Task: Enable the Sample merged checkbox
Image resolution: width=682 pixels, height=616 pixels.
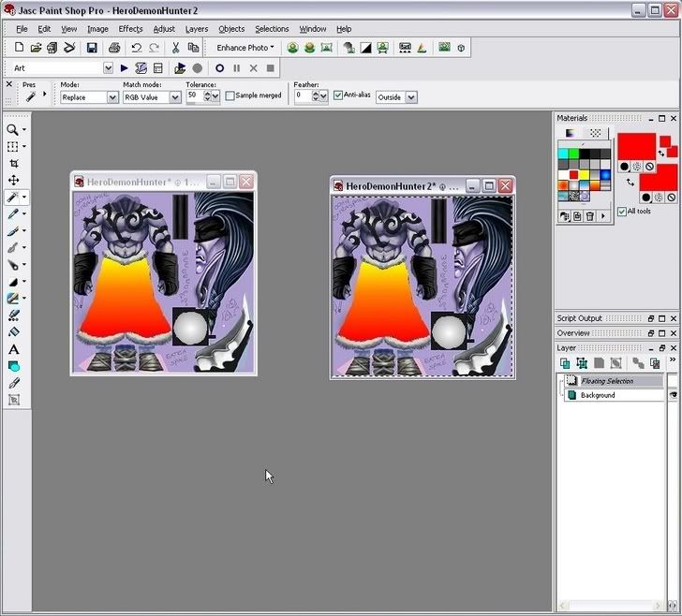Action: point(230,95)
